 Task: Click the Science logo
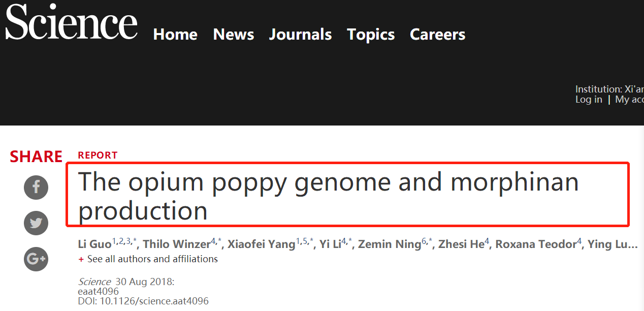(x=71, y=22)
